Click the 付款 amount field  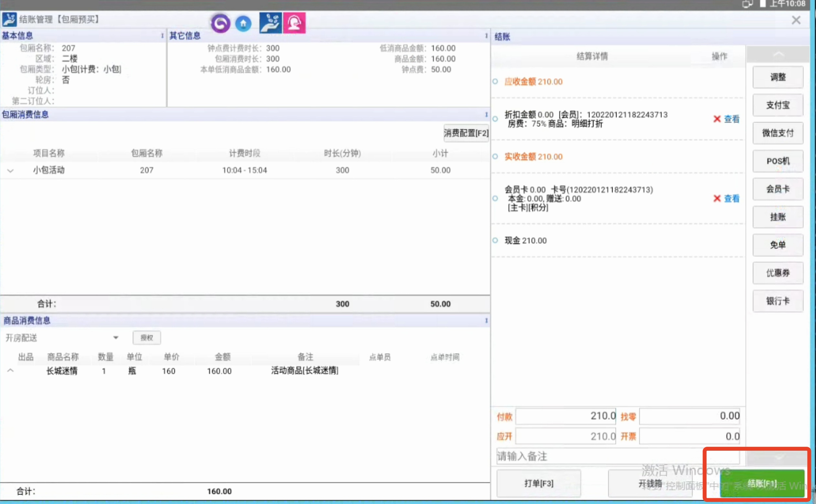tap(565, 416)
